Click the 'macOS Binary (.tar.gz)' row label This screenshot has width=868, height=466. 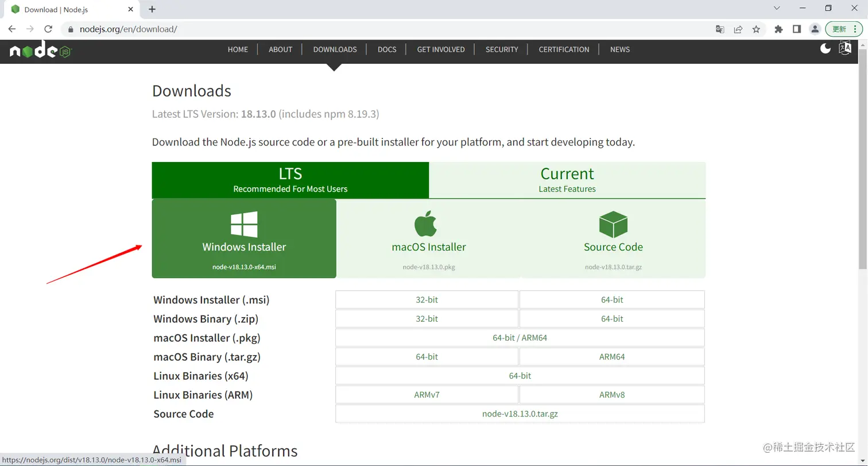tap(207, 357)
